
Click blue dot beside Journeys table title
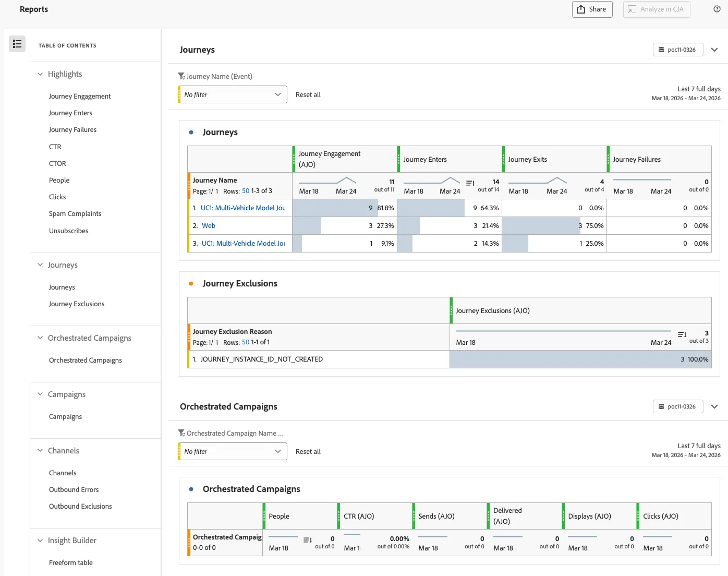point(191,133)
